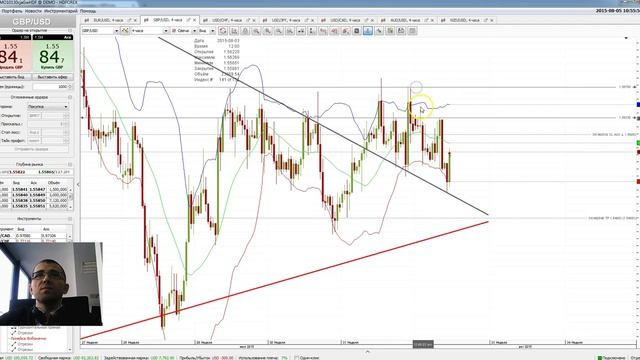This screenshot has width=640, height=360.
Task: Open the Бид price type dropdown
Action: click(x=212, y=31)
